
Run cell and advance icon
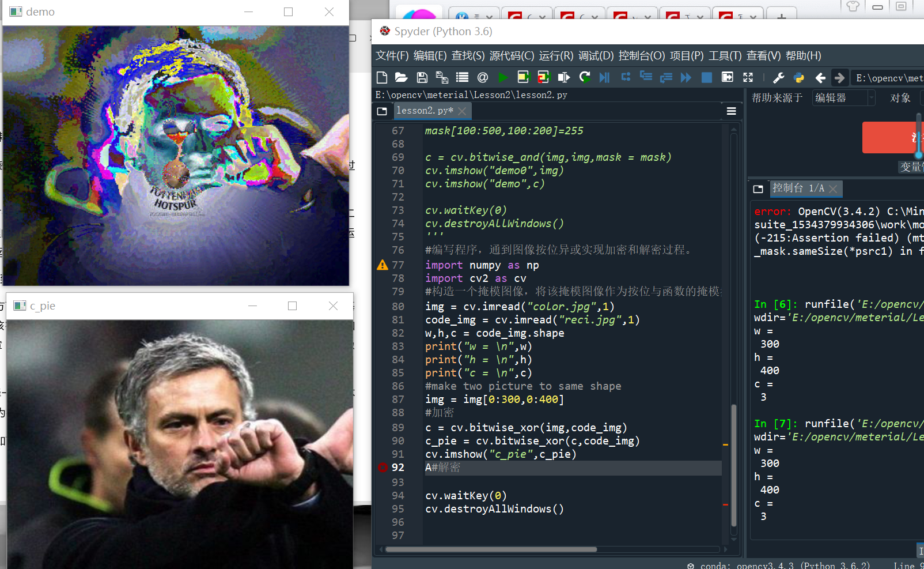(x=544, y=77)
